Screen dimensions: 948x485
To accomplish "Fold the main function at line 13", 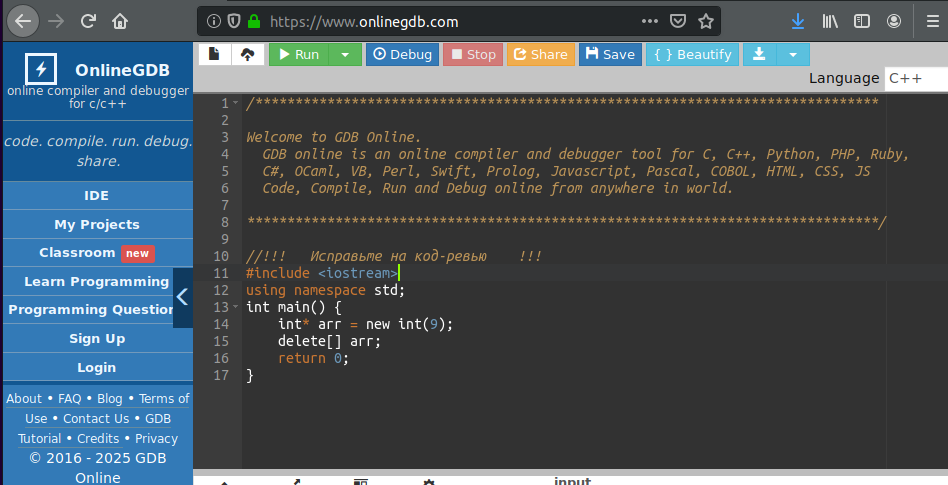I will tap(236, 307).
